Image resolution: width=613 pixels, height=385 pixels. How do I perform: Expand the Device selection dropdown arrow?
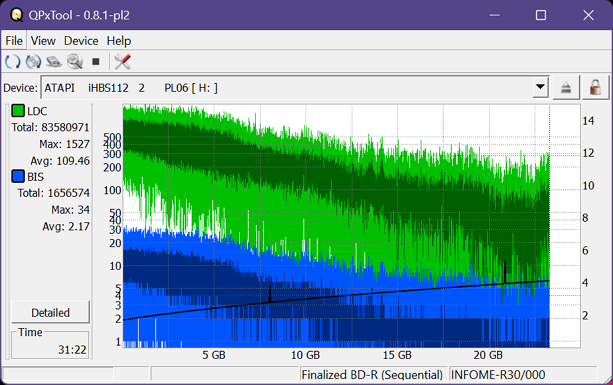(x=540, y=87)
